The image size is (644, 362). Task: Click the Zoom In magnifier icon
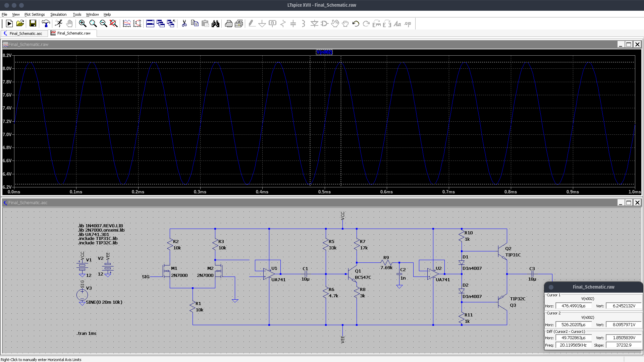pyautogui.click(x=83, y=23)
